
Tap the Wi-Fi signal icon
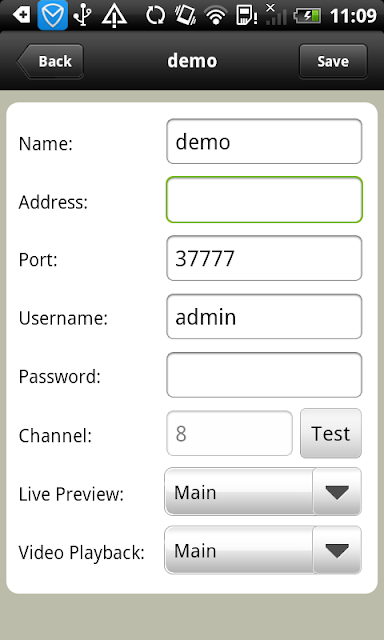tap(216, 16)
